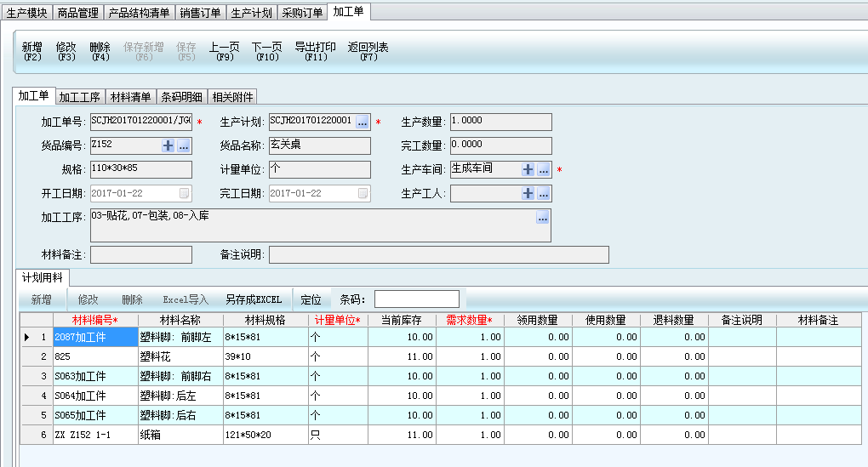The height and width of the screenshot is (467, 868).
Task: Click 返回列表 (F7) button
Action: coord(368,52)
